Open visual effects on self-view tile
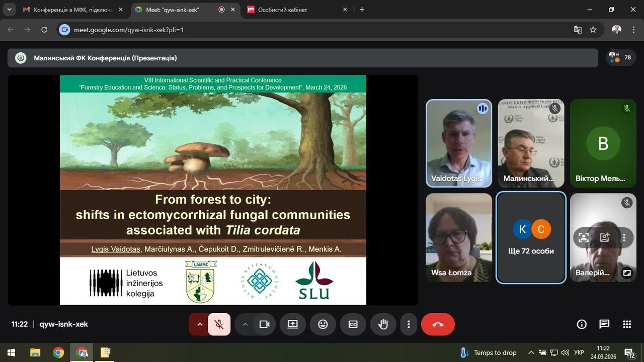The image size is (644, 362). click(604, 238)
